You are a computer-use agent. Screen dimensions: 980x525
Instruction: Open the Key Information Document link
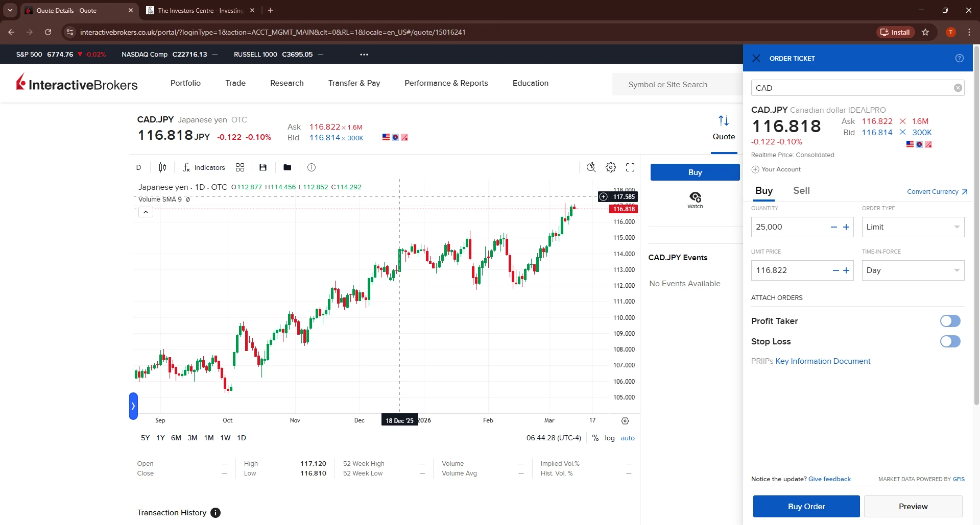pyautogui.click(x=823, y=361)
